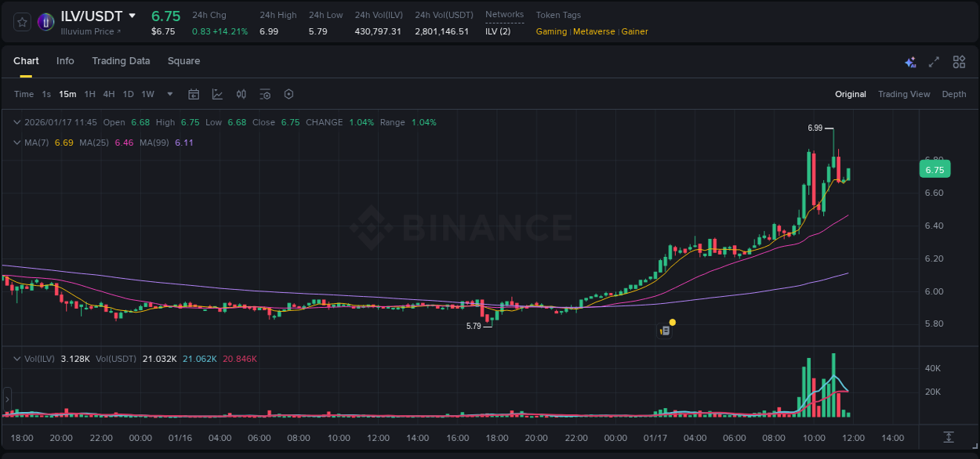This screenshot has width=980, height=459.
Task: Switch chart to Trading View mode
Action: (x=904, y=94)
